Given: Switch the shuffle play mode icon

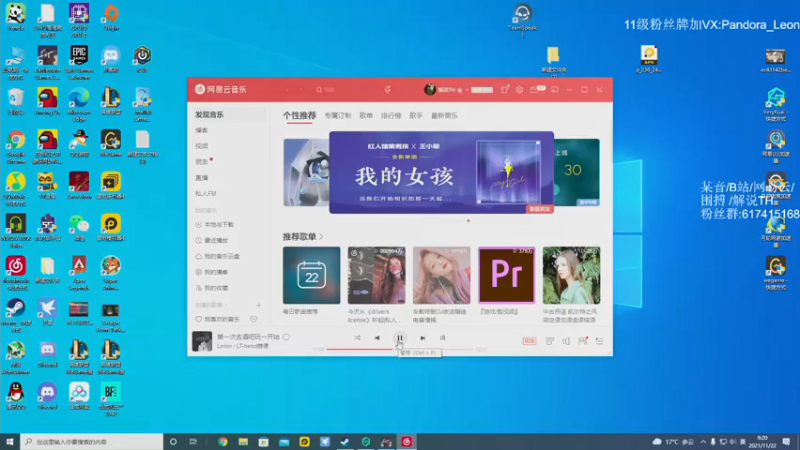Looking at the screenshot, I should tap(357, 338).
